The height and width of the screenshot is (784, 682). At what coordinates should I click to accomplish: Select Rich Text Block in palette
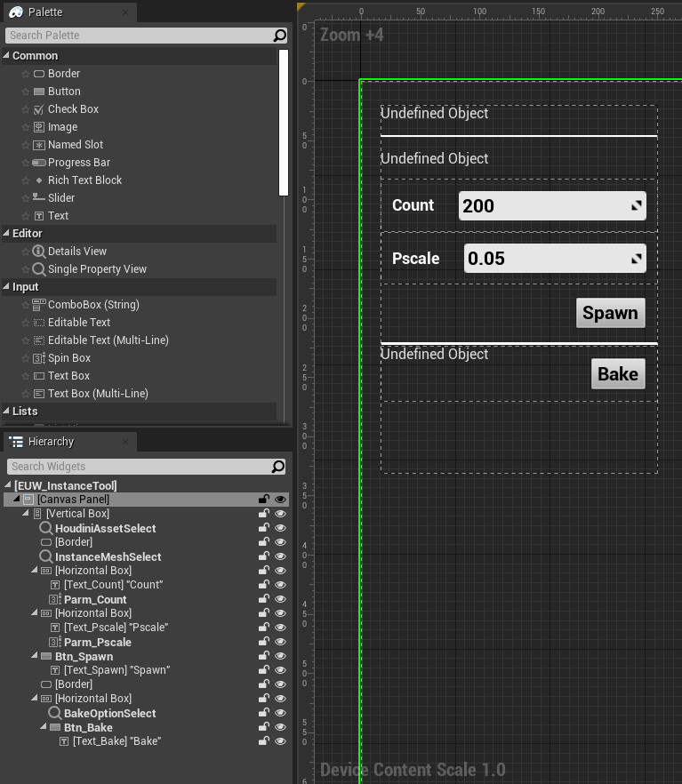pos(84,180)
